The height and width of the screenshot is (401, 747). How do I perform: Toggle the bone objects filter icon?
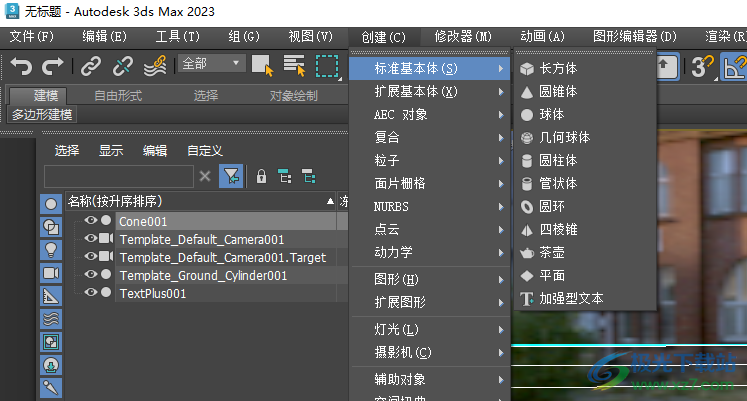tap(50, 388)
